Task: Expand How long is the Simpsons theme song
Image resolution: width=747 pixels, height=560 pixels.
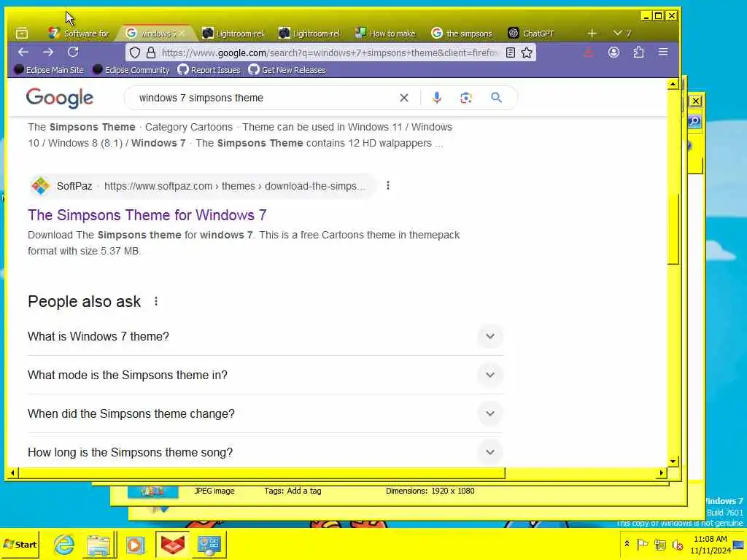Action: 266,452
